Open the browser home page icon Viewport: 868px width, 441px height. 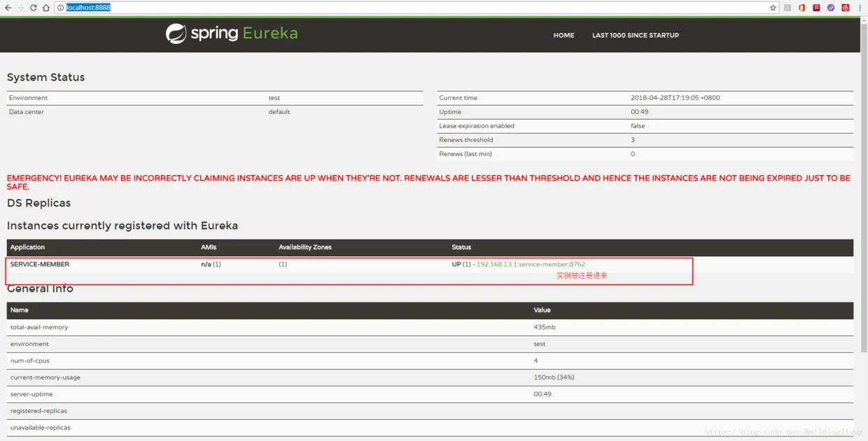(45, 8)
